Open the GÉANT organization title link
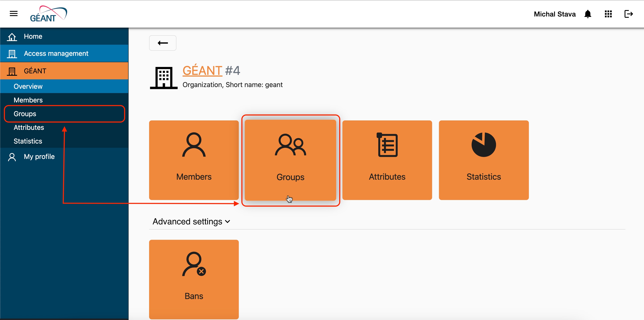 coord(202,70)
